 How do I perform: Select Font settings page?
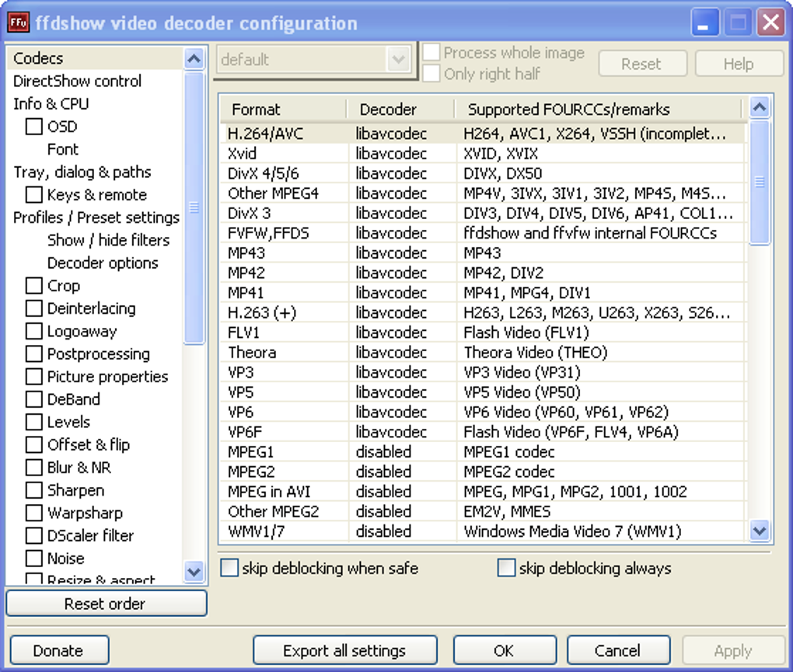pyautogui.click(x=63, y=149)
